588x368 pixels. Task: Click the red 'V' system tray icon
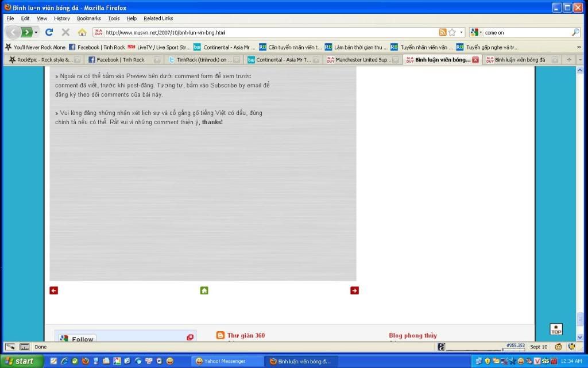(x=537, y=361)
